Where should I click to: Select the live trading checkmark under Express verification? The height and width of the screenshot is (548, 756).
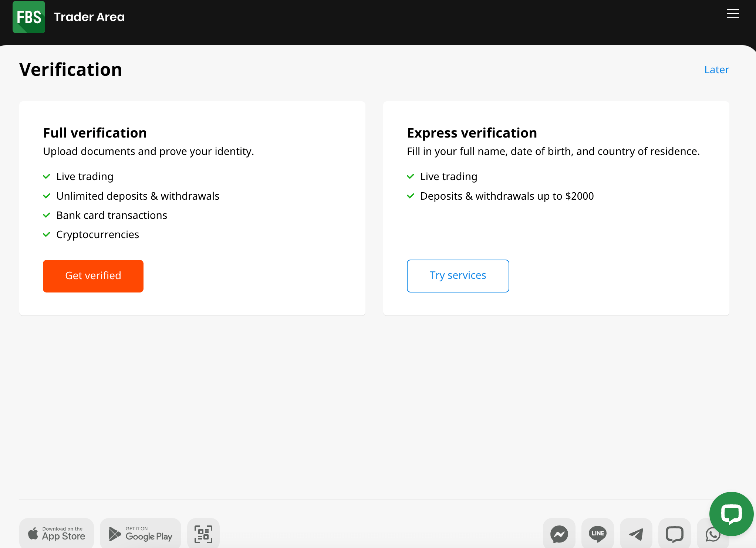(411, 176)
